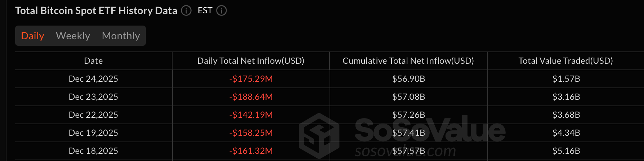Viewport: 644px width, 161px height.
Task: Select the Dec 19,2025 date cell
Action: coord(93,133)
